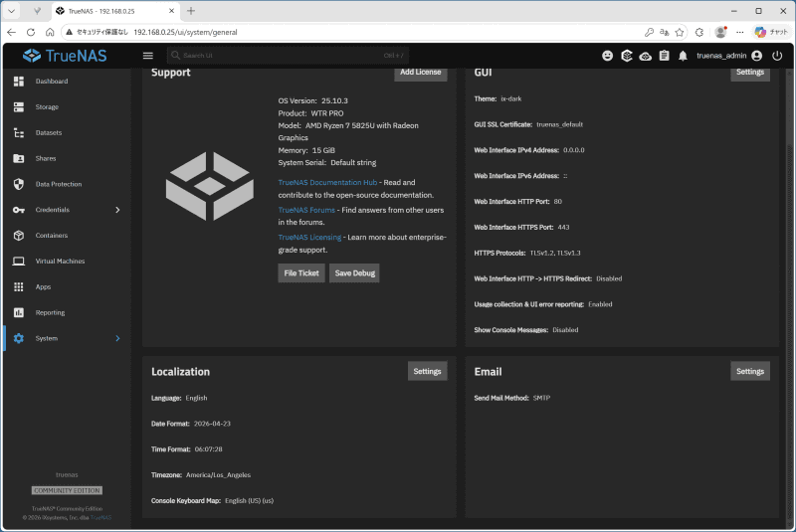Expand the System submenu chevron

(x=117, y=338)
